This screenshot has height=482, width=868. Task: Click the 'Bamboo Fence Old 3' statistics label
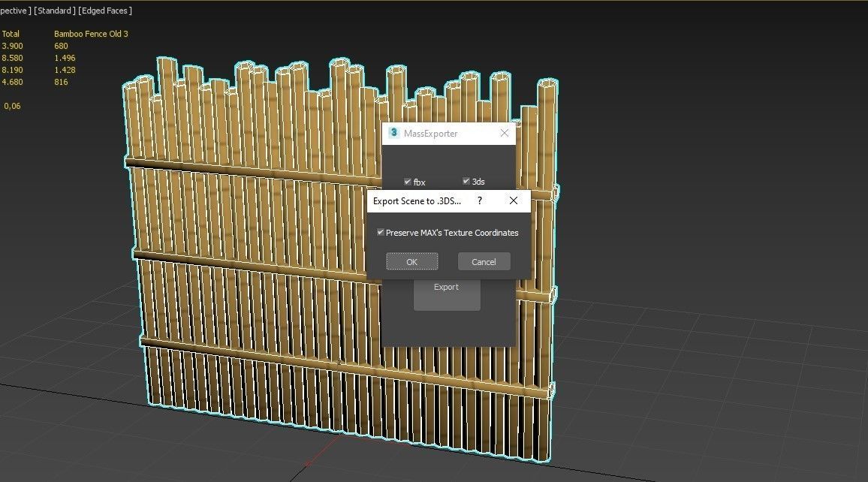pyautogui.click(x=91, y=34)
